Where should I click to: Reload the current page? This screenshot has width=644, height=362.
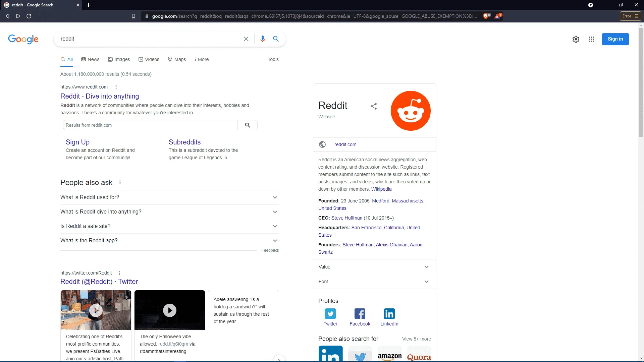[29, 16]
